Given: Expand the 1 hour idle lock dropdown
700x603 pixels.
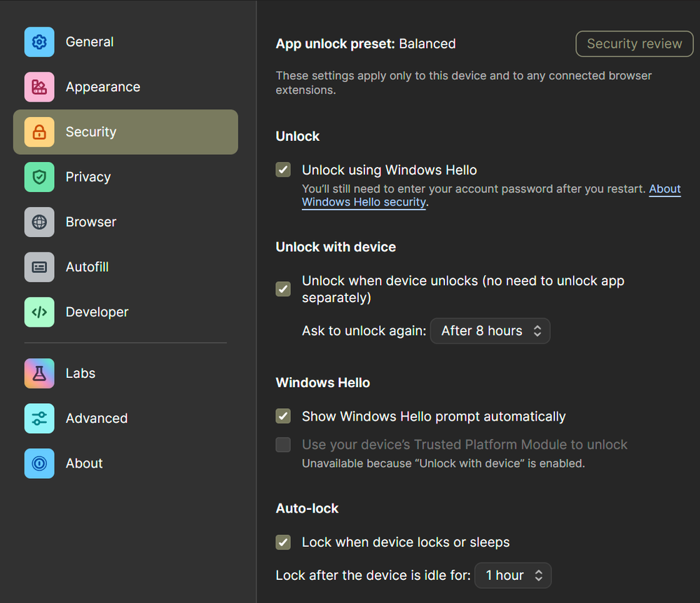Looking at the screenshot, I should 513,576.
